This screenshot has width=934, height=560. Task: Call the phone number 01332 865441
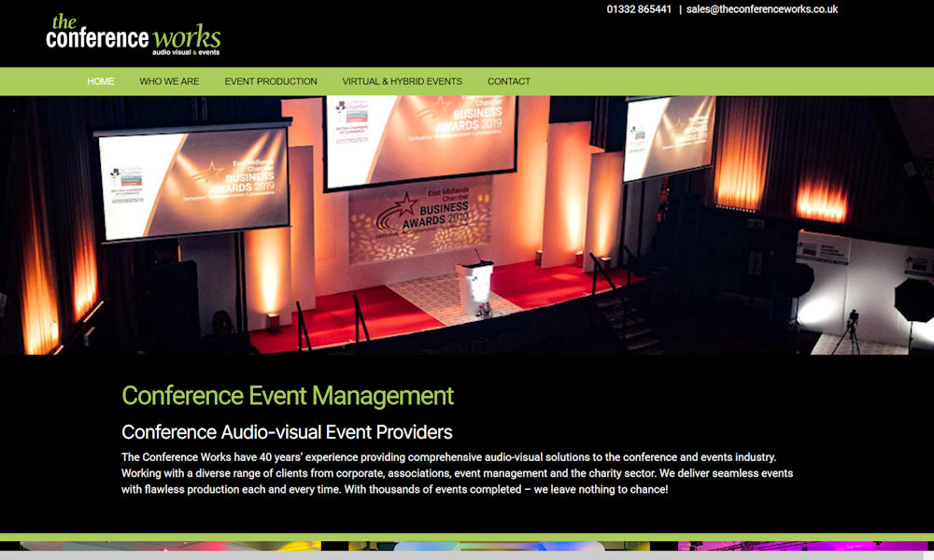click(636, 9)
